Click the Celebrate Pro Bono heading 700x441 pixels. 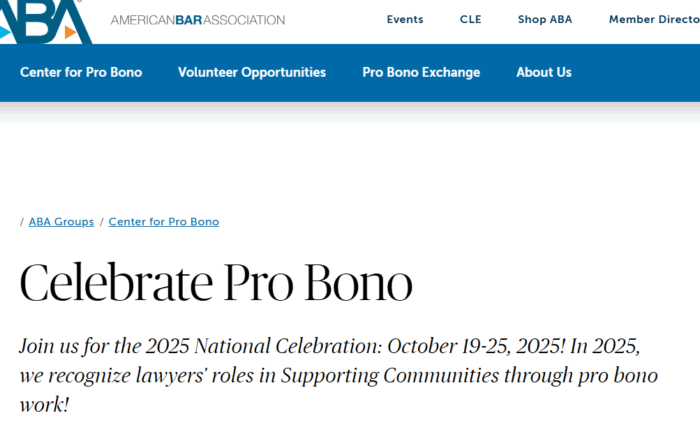pyautogui.click(x=216, y=283)
